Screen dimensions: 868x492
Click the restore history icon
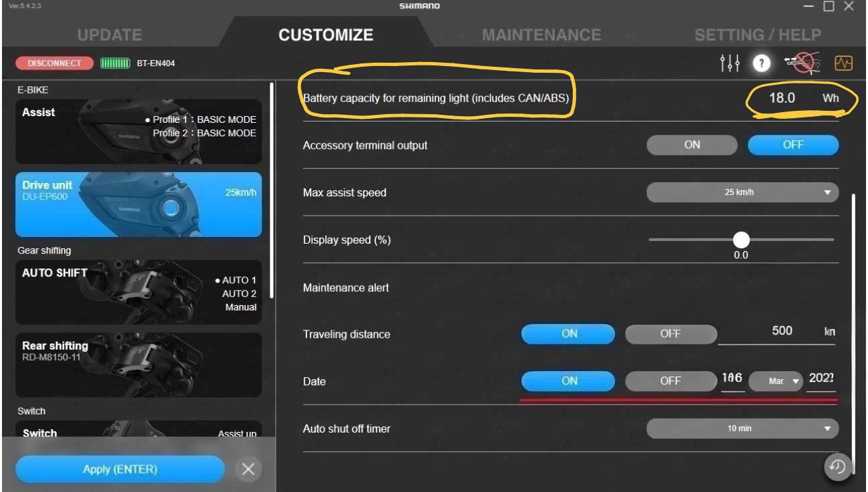coord(839,467)
